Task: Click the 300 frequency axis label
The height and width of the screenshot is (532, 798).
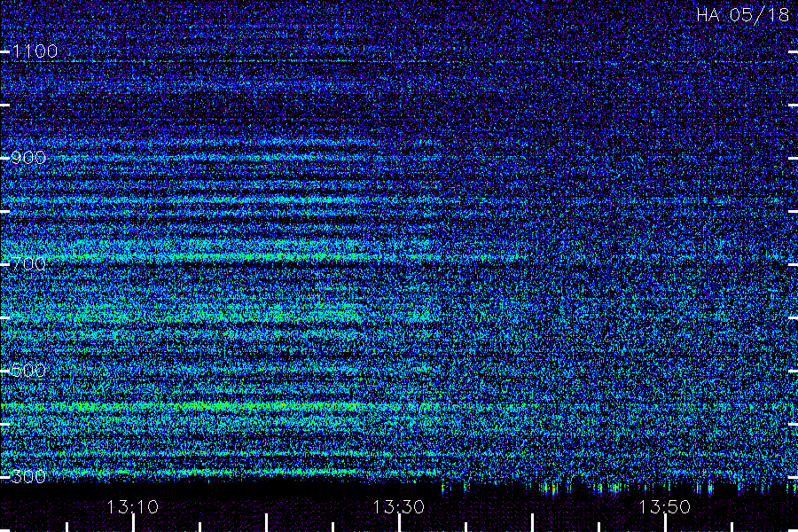Action: point(28,477)
